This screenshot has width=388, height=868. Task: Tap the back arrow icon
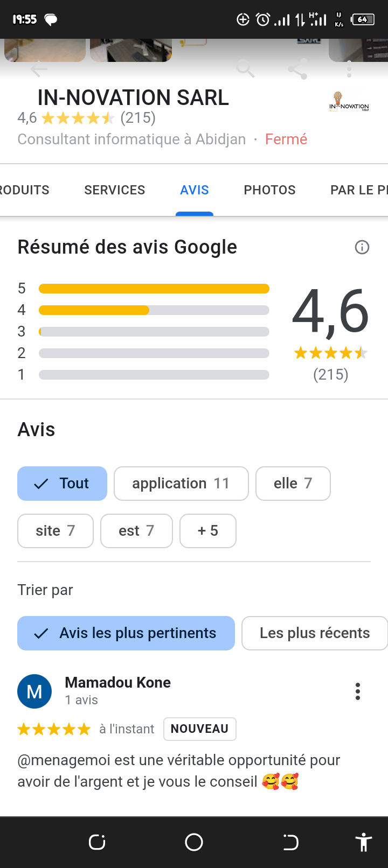tap(39, 69)
